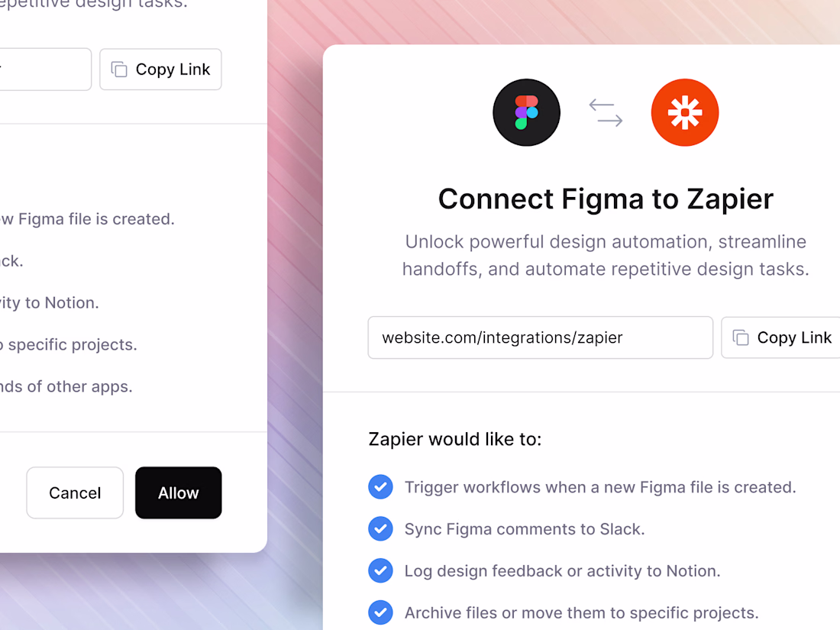Toggle the checkmark for Trigger workflows item
Image resolution: width=840 pixels, height=630 pixels.
coord(380,487)
